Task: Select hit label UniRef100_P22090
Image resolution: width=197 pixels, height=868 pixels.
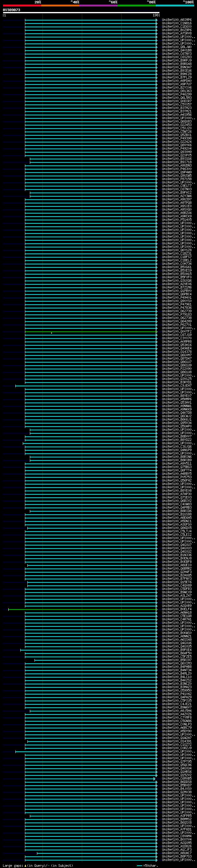Action: click(177, 369)
